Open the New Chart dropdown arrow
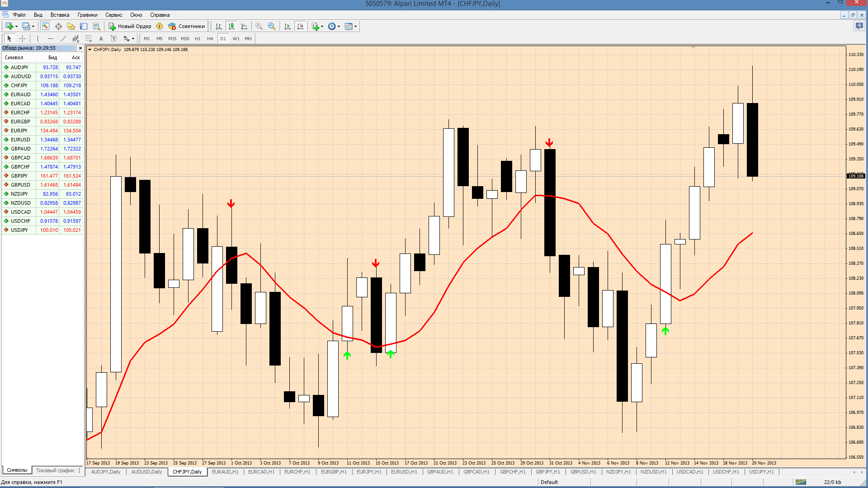The width and height of the screenshot is (868, 488). [16, 26]
